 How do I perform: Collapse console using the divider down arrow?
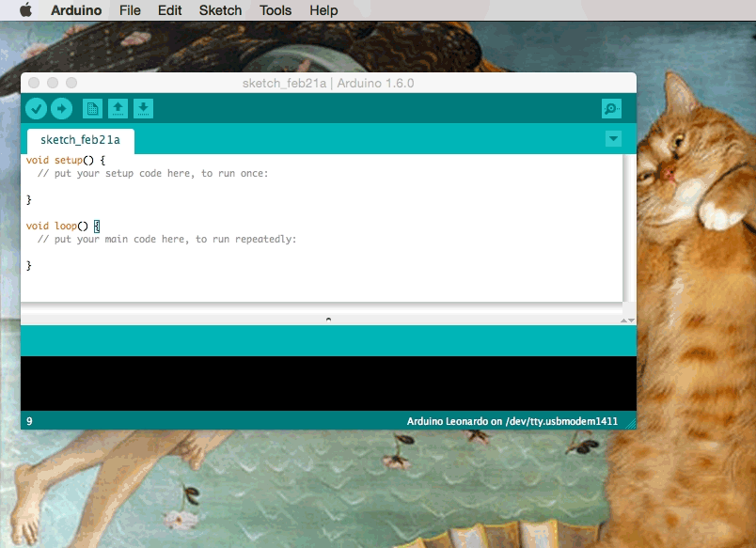click(x=630, y=321)
